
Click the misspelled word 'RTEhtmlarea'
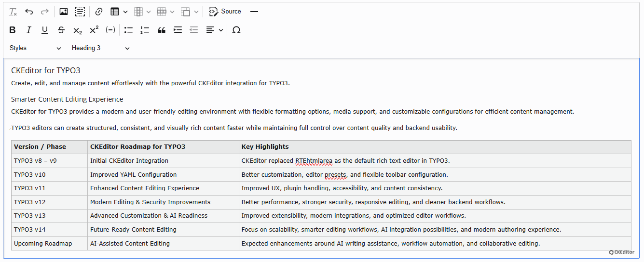(314, 161)
